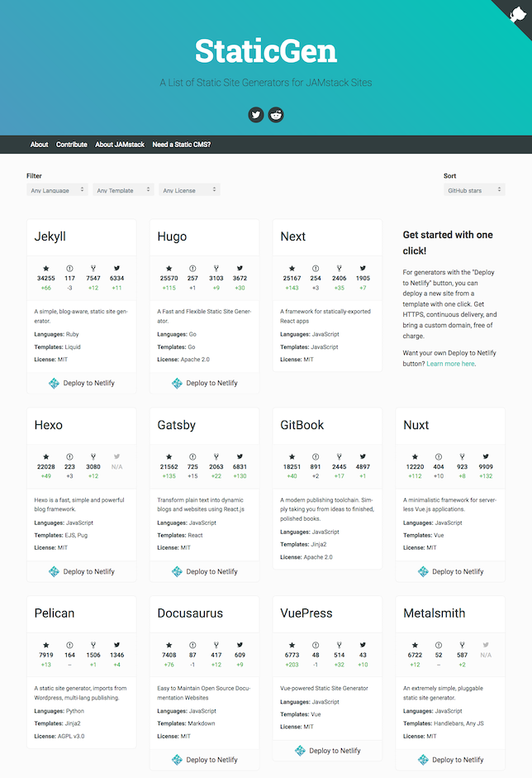This screenshot has width=532, height=778.
Task: Open the StaticGen Twitter icon in header
Action: (x=256, y=115)
